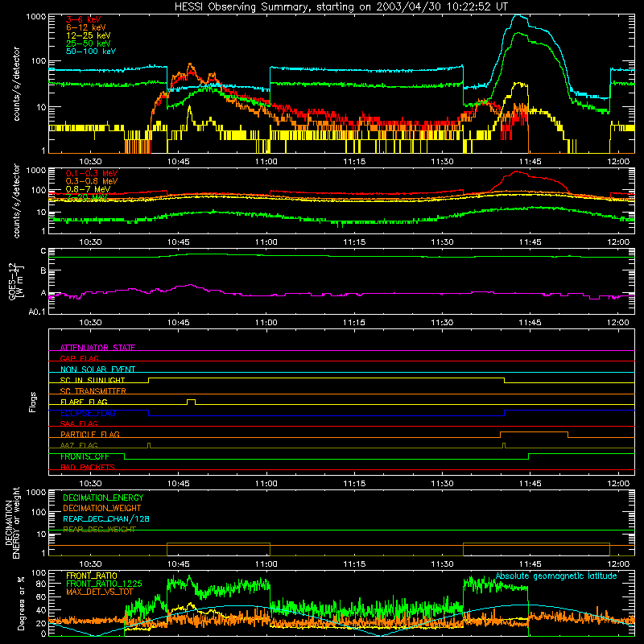Click the red '0.1-0.3 MeV' legend label
This screenshot has width=644, height=644.
[x=92, y=173]
